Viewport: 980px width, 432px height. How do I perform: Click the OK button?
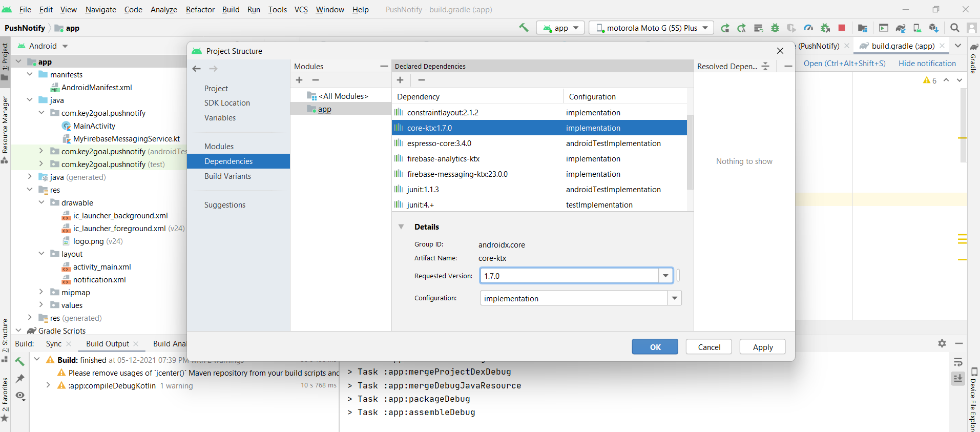click(655, 347)
